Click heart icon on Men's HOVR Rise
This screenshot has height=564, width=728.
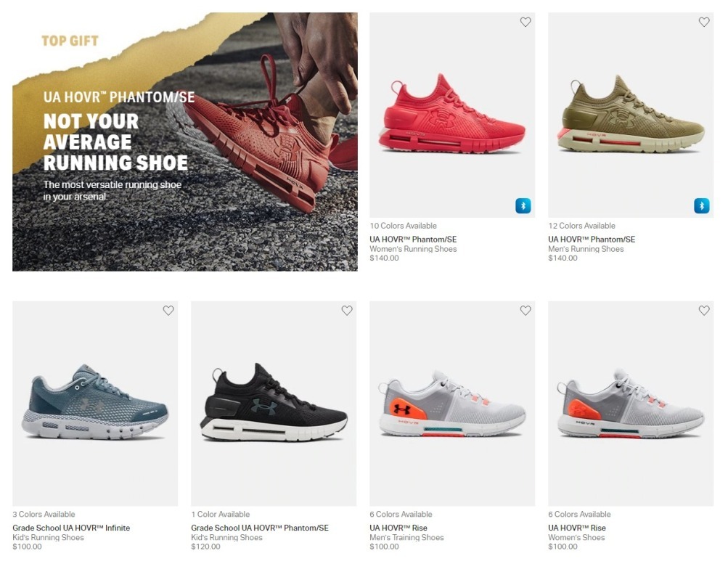click(525, 311)
